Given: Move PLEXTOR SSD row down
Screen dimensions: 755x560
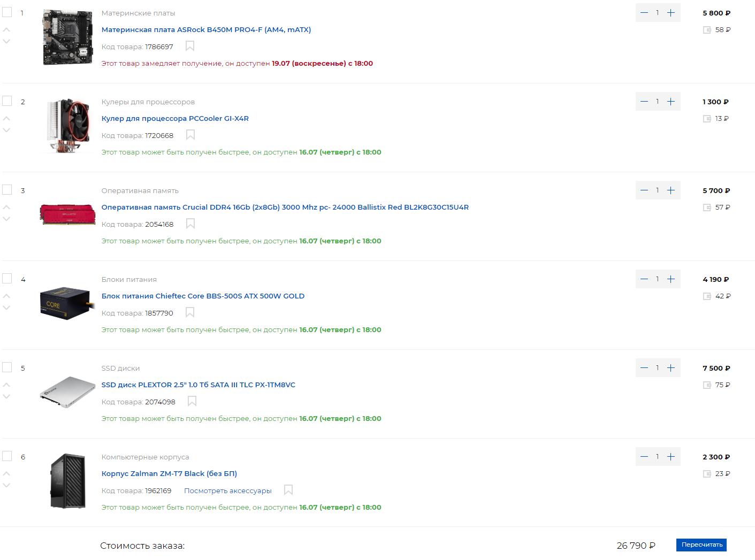Looking at the screenshot, I should (6, 396).
